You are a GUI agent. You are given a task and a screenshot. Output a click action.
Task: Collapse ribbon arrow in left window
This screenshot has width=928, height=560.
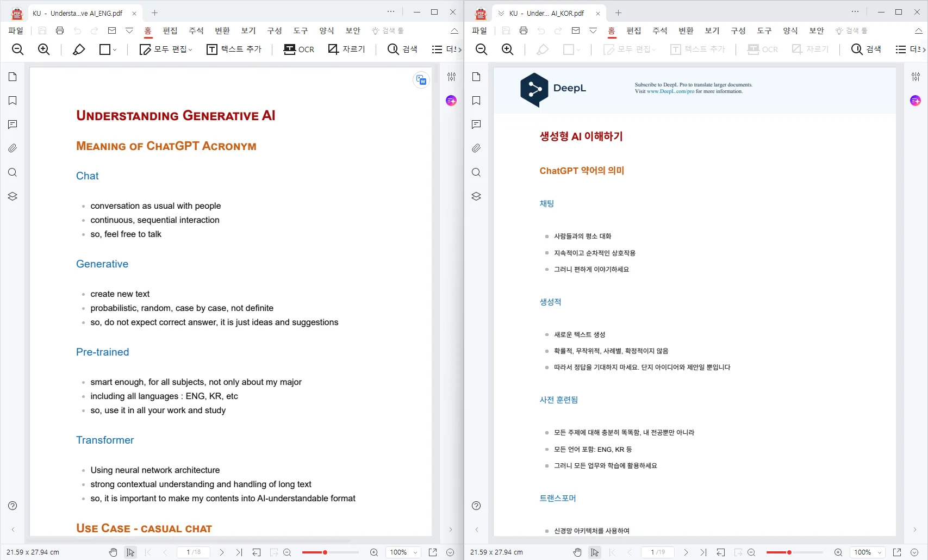tap(454, 31)
